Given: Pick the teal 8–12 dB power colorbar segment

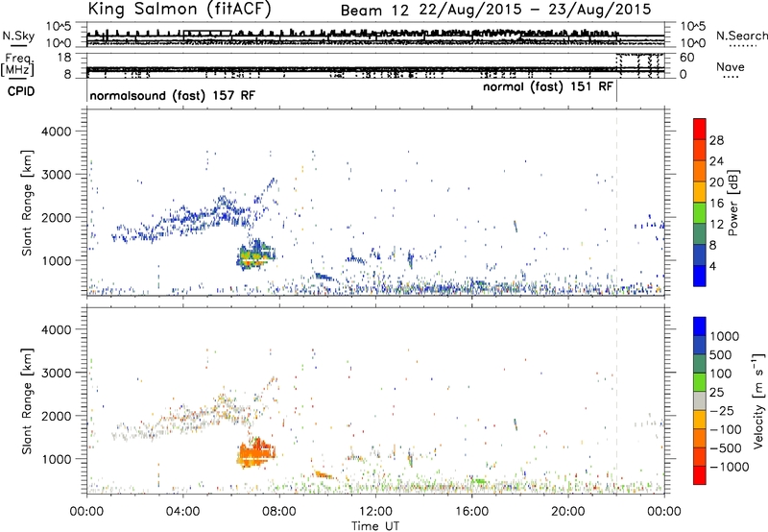Looking at the screenshot, I should 700,233.
